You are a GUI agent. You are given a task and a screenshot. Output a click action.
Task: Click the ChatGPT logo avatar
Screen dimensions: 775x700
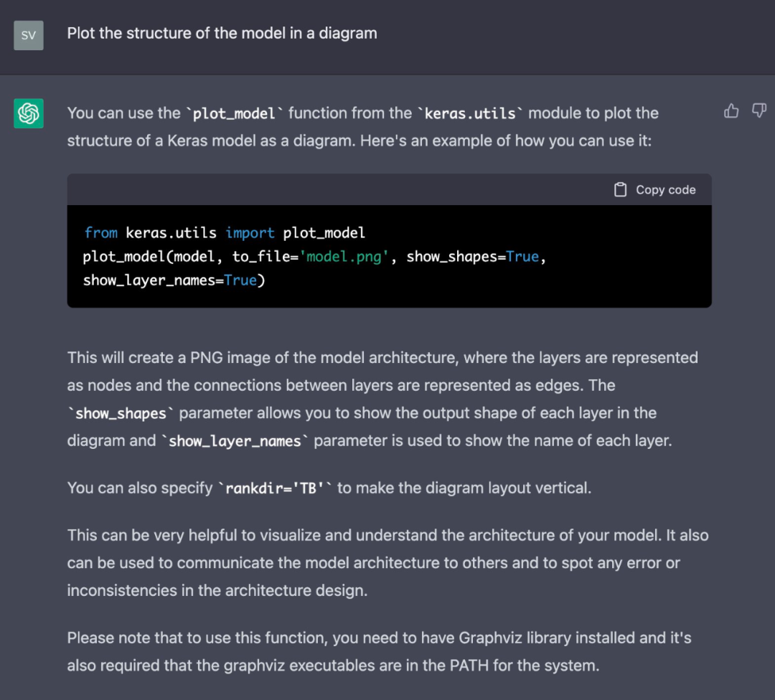click(x=29, y=113)
